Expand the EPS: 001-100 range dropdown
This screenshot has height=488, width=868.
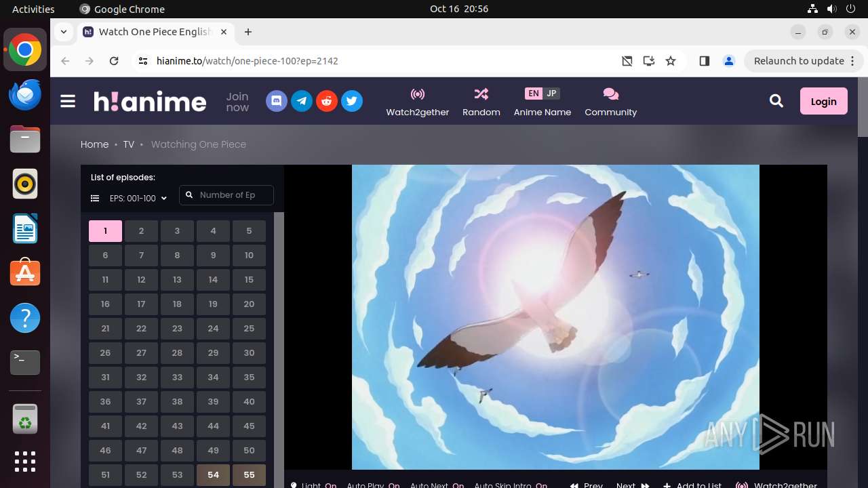click(138, 199)
